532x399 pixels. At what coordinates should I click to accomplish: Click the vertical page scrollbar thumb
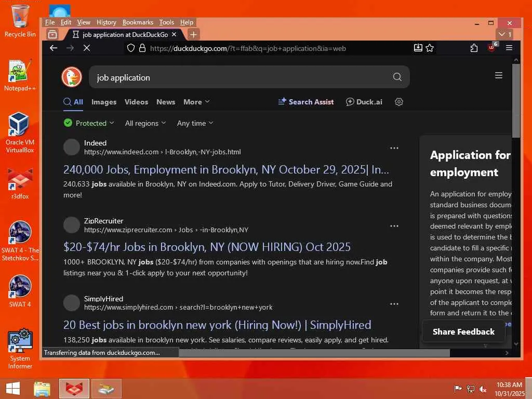pos(516,101)
